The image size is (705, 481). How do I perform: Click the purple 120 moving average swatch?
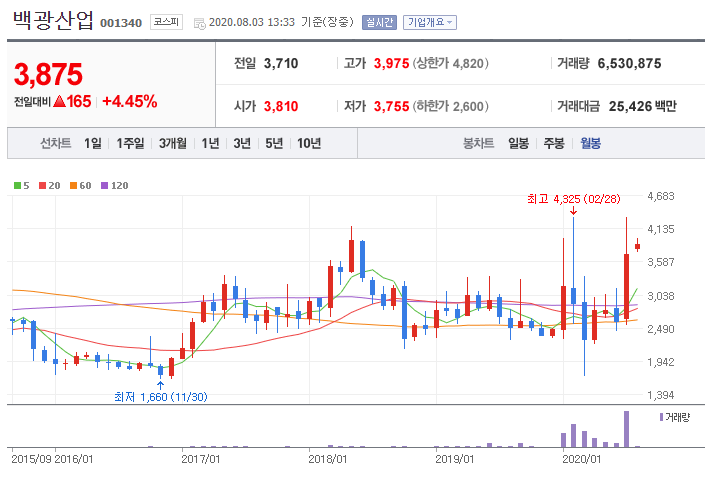point(105,186)
